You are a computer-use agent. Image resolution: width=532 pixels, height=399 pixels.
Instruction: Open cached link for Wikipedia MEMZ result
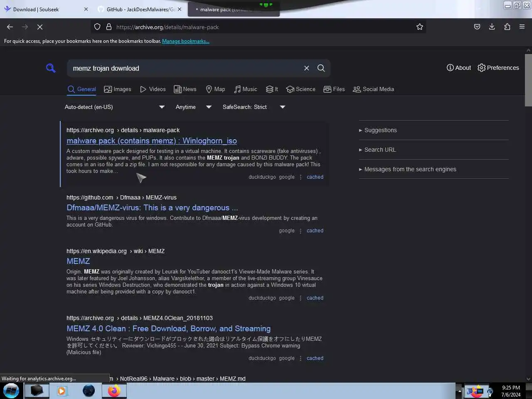[315, 298]
